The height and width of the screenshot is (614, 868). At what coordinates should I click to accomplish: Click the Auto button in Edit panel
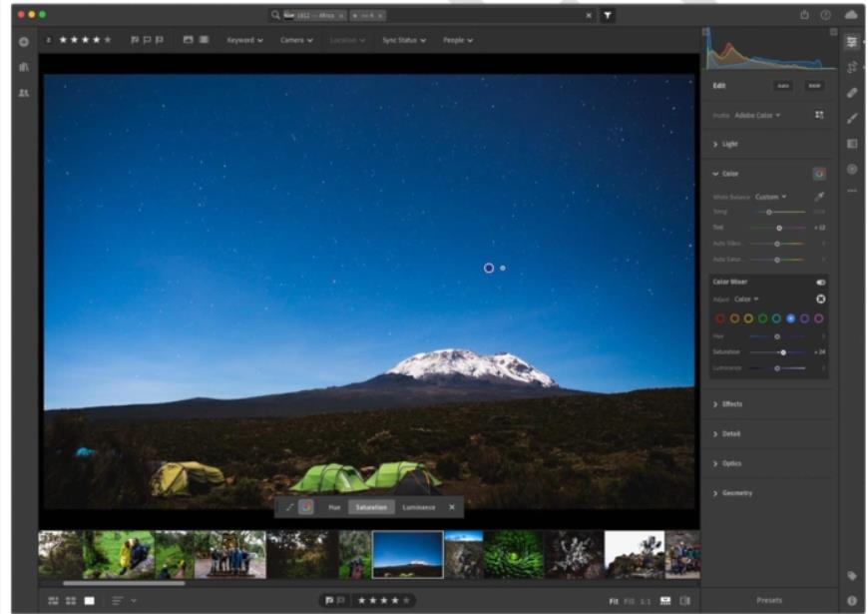click(783, 86)
